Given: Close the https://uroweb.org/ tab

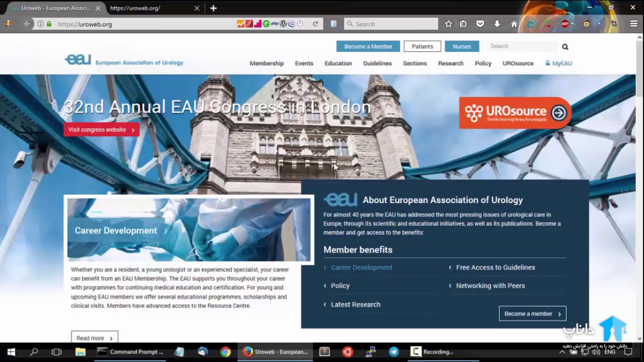Looking at the screenshot, I should click(x=197, y=8).
